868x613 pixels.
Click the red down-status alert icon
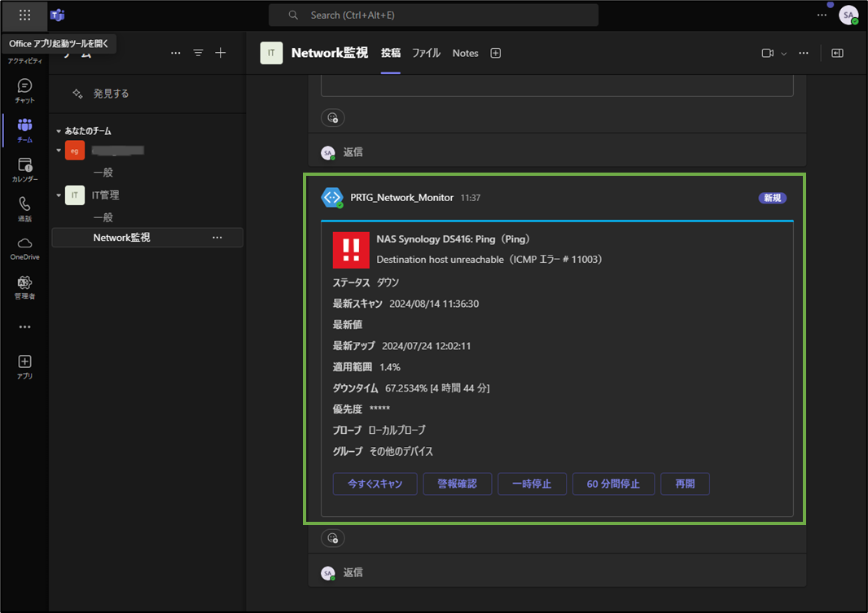pyautogui.click(x=351, y=250)
